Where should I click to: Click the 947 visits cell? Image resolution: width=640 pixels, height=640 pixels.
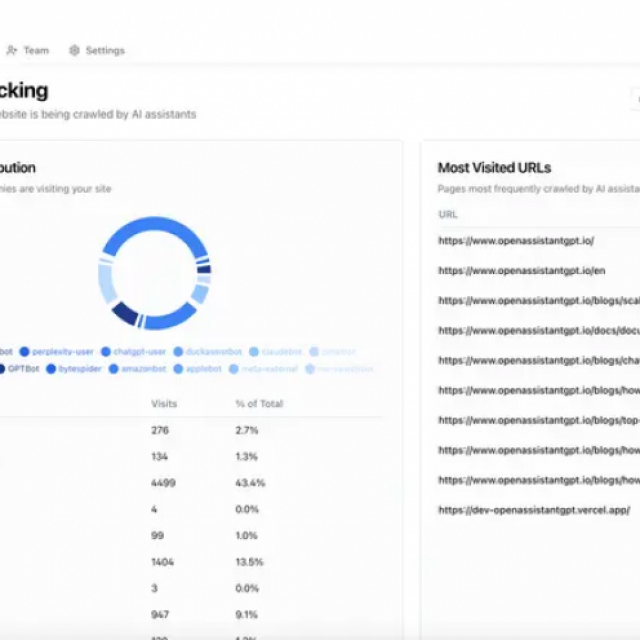coord(160,615)
